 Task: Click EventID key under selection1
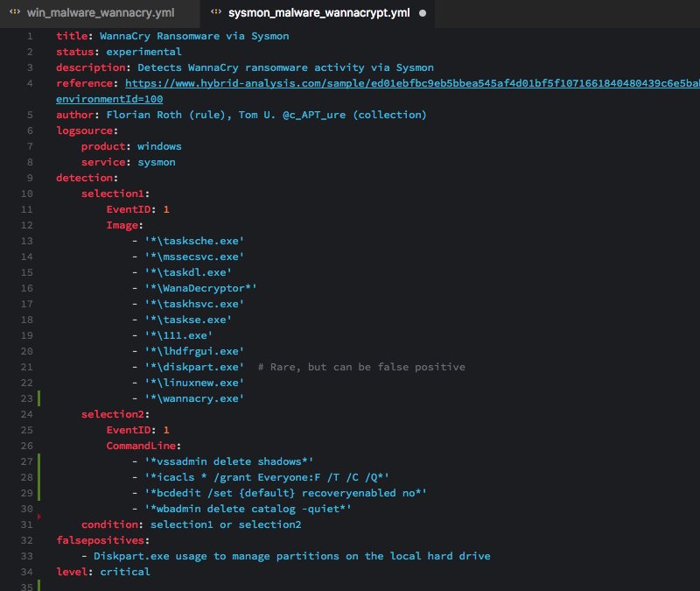coord(128,209)
